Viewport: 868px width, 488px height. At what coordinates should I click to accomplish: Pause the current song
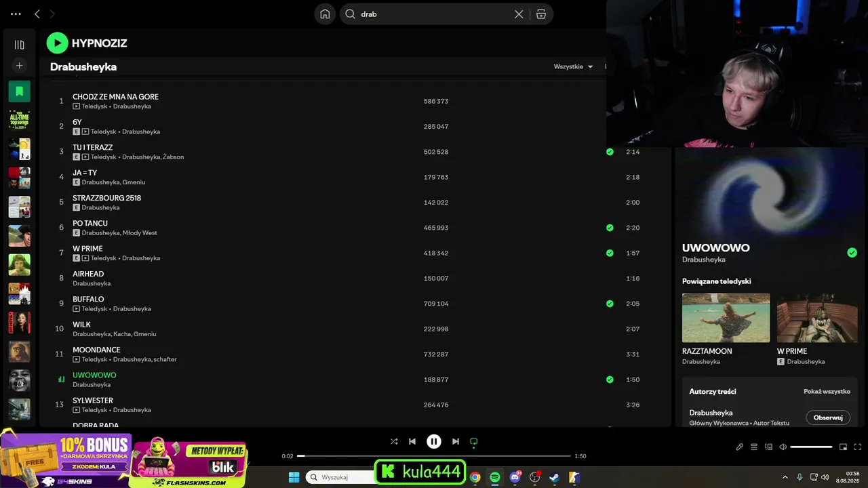tap(434, 441)
